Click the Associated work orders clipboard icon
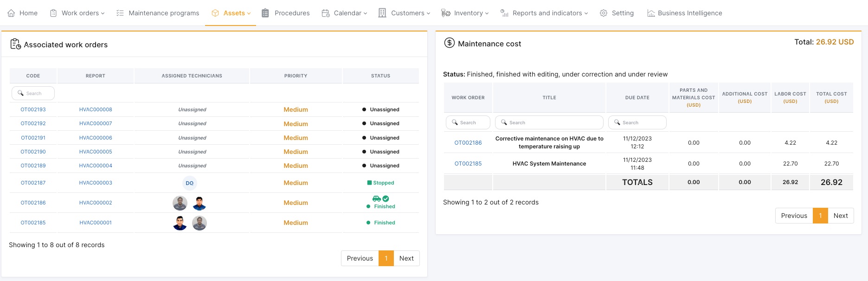The image size is (868, 281). point(15,44)
